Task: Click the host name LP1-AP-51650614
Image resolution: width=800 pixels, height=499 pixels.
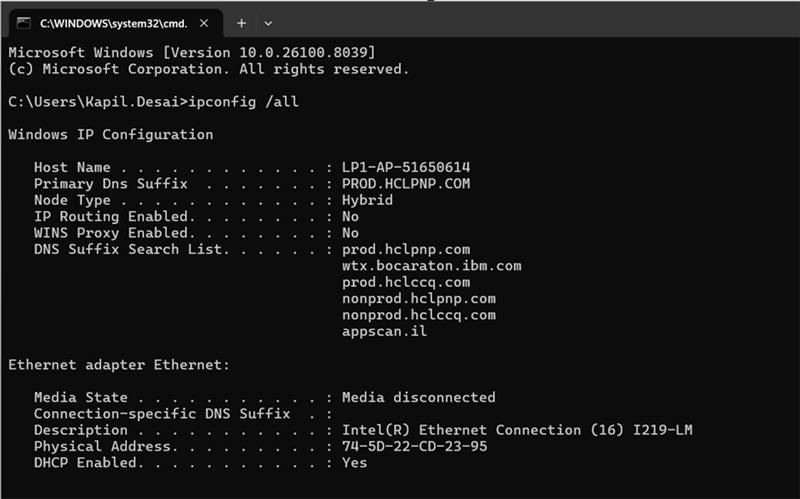Action: tap(405, 167)
